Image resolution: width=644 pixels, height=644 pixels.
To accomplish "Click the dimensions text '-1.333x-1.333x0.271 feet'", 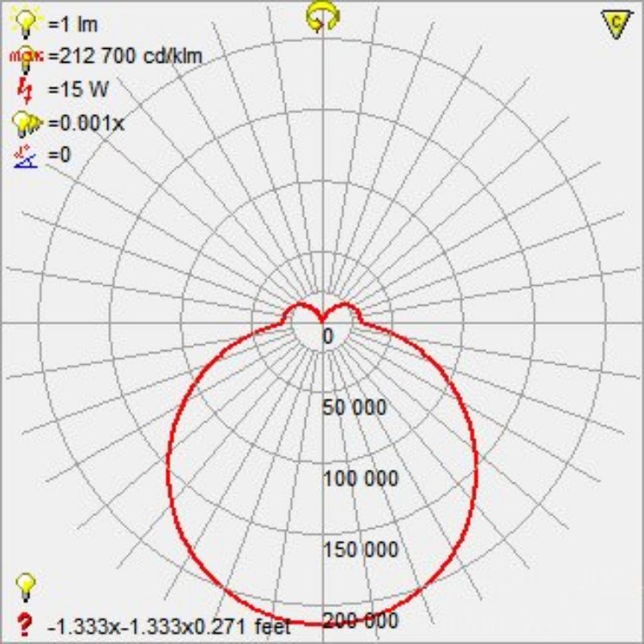I will pos(170,623).
